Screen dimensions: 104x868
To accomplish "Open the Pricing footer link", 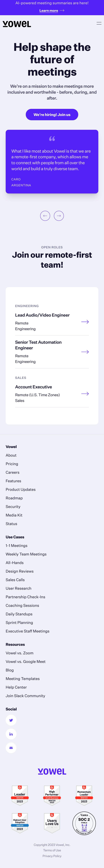I will point(12,464).
